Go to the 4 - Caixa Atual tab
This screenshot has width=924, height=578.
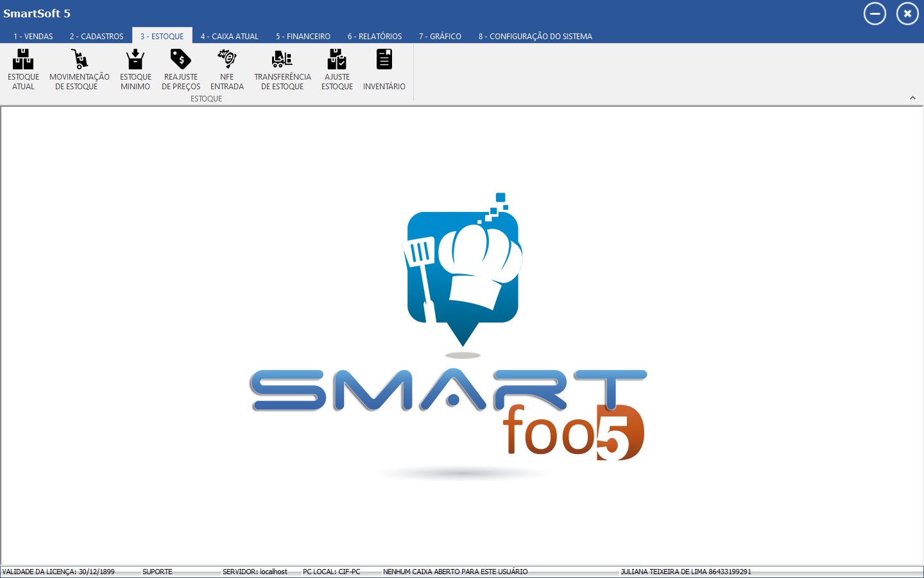point(229,37)
